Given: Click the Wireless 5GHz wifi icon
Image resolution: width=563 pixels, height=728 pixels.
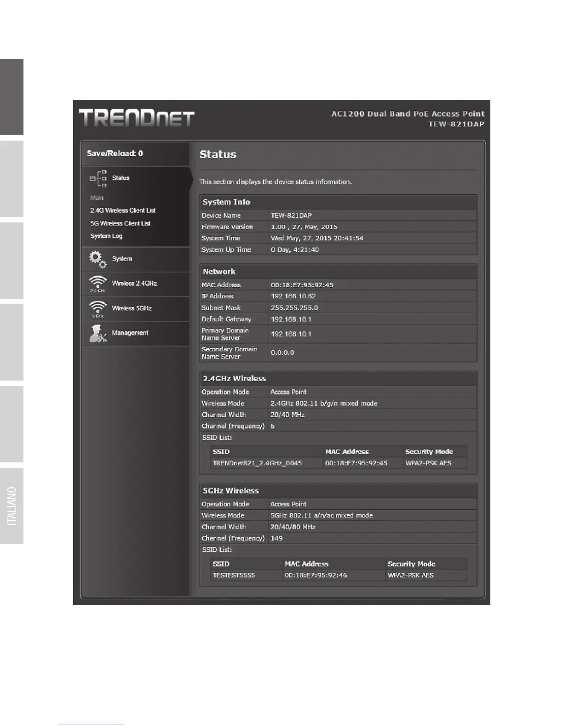Looking at the screenshot, I should pos(98,309).
